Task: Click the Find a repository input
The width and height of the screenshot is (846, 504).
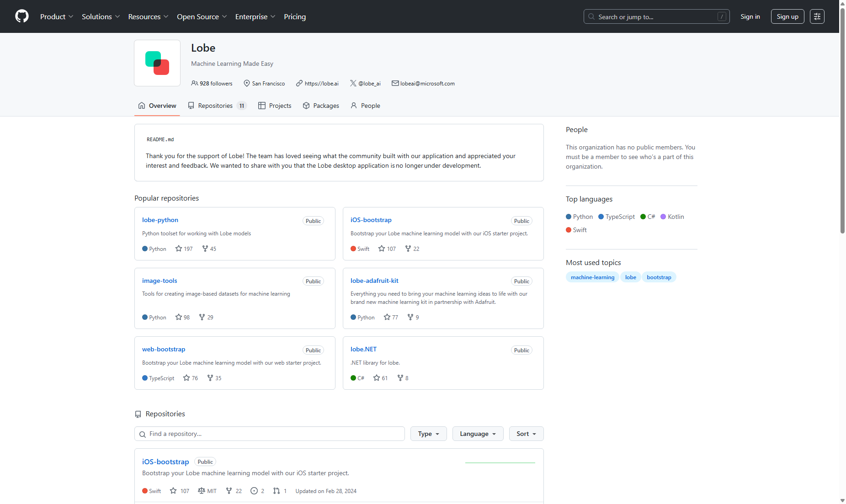Action: click(270, 434)
